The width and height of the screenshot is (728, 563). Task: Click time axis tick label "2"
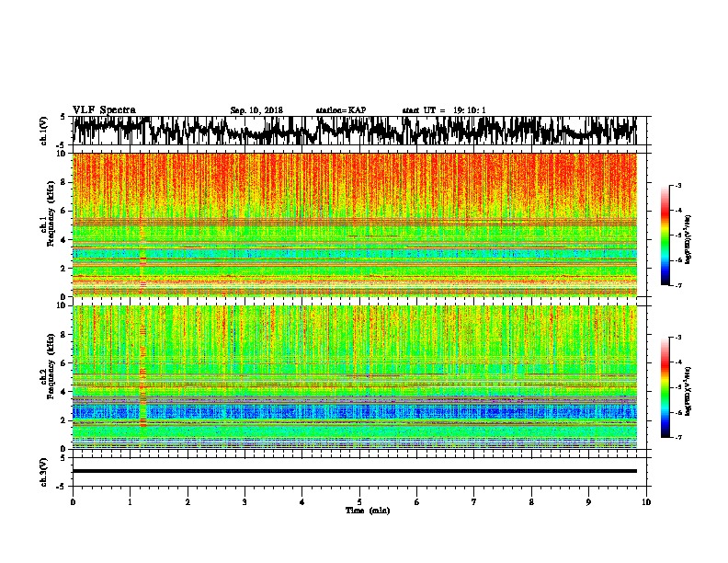coord(188,502)
